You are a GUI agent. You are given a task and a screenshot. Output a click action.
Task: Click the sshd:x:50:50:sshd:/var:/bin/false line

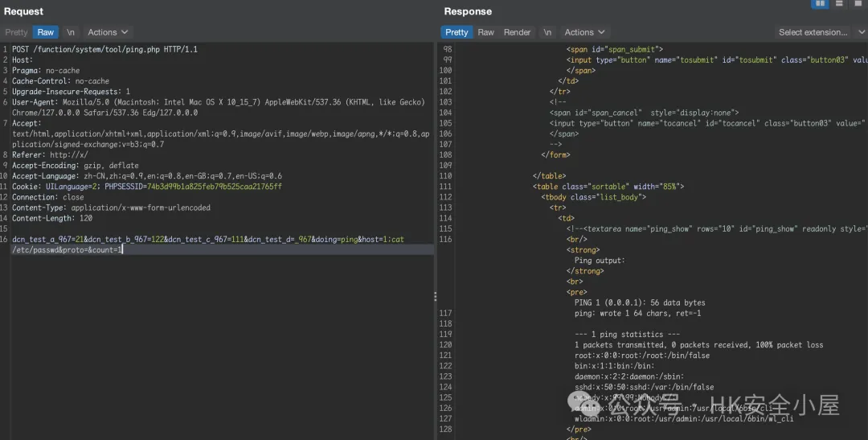point(644,387)
